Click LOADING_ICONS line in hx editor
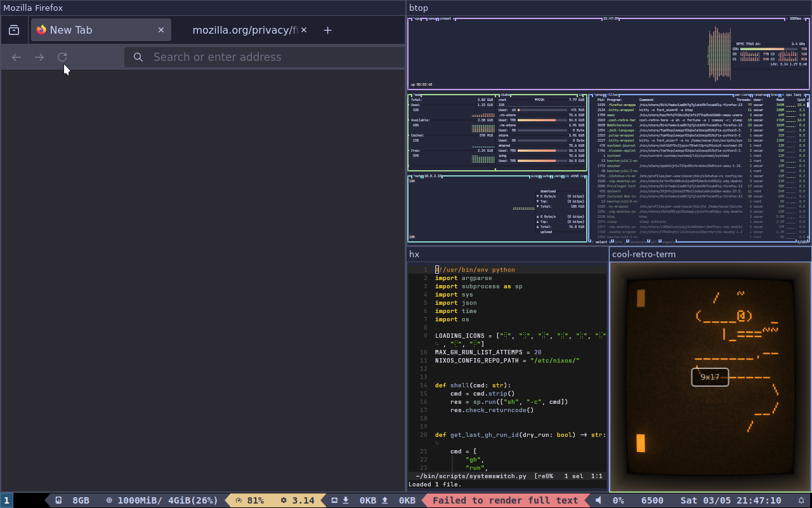 520,336
